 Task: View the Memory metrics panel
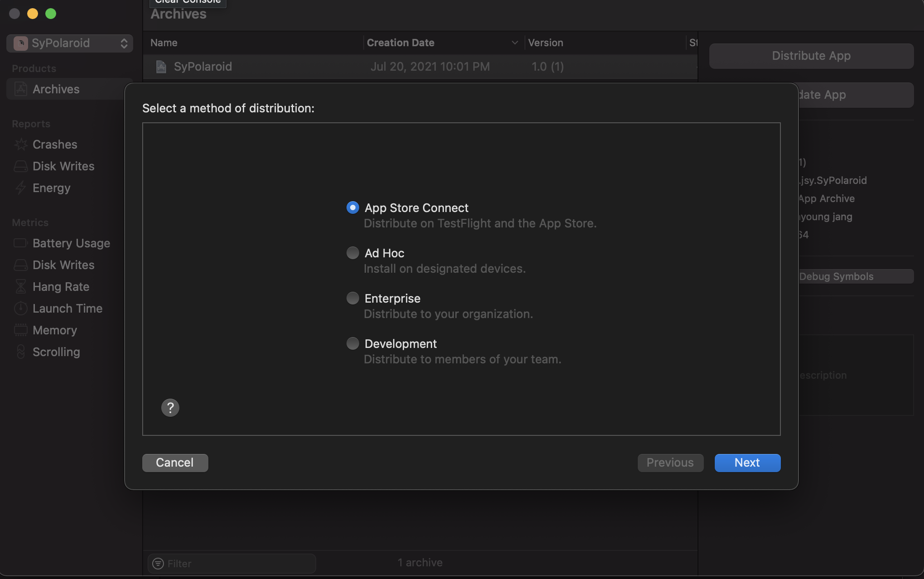[54, 330]
